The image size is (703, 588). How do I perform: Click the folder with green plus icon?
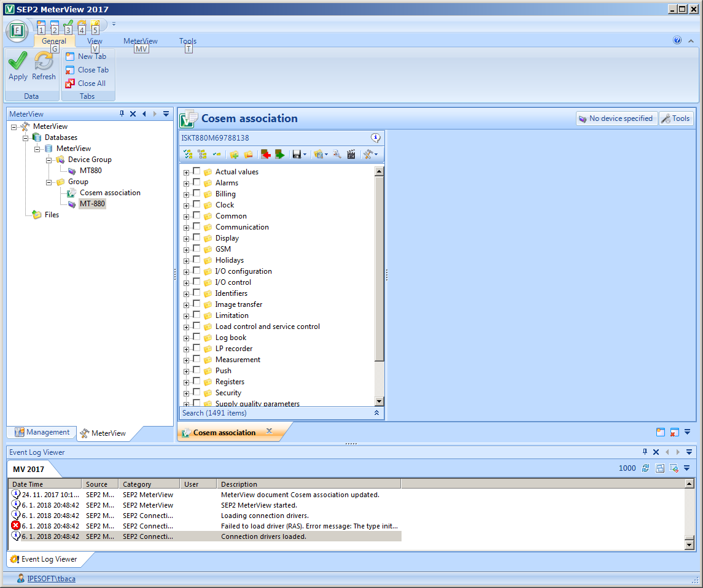(234, 155)
